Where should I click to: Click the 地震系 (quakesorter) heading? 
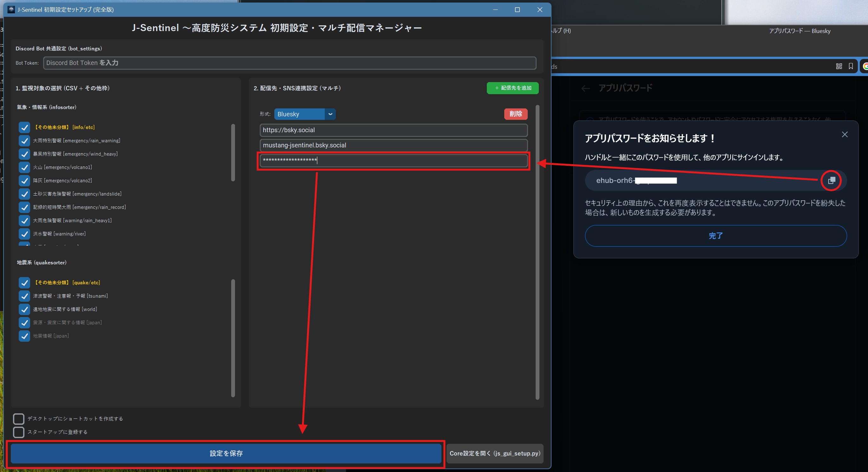point(42,262)
